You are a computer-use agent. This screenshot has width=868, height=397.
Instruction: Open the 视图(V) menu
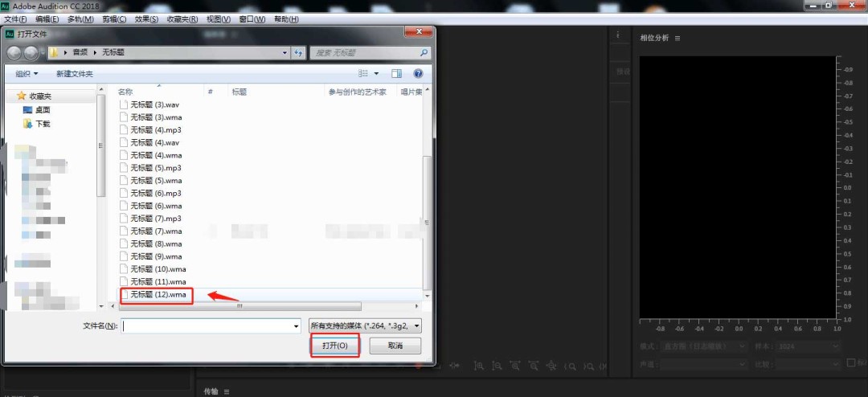(x=218, y=18)
